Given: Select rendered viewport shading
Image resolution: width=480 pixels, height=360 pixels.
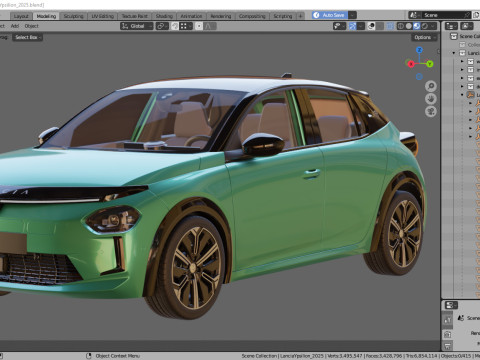Looking at the screenshot, I should coord(425,26).
